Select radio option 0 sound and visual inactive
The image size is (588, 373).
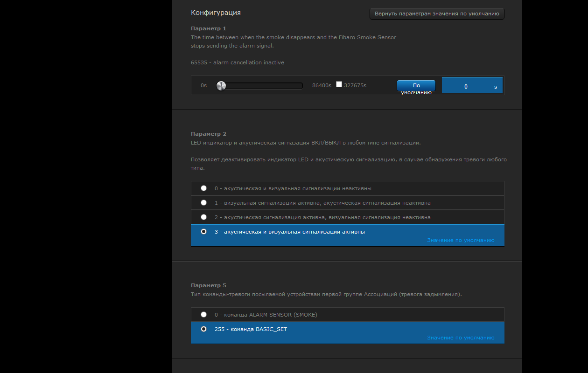coord(203,188)
